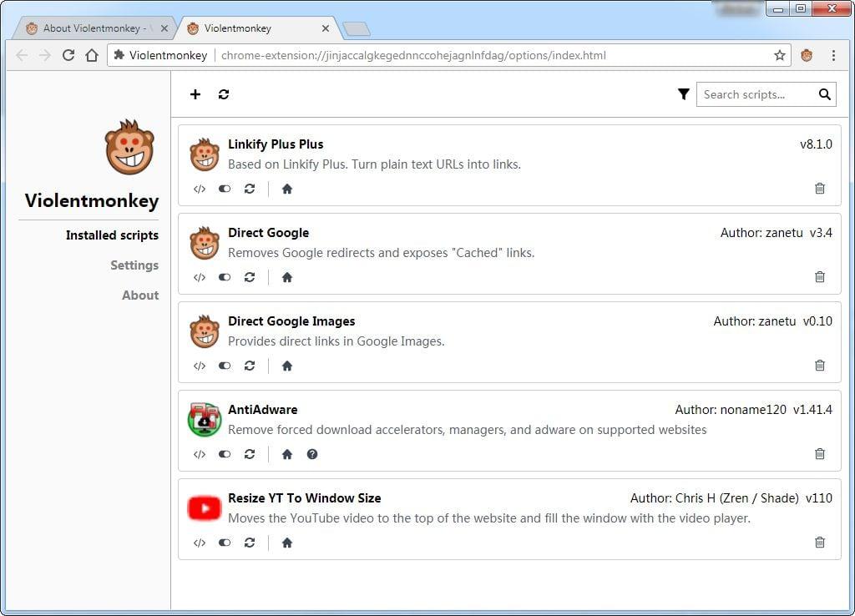Delete the AntiAdware script

(820, 453)
